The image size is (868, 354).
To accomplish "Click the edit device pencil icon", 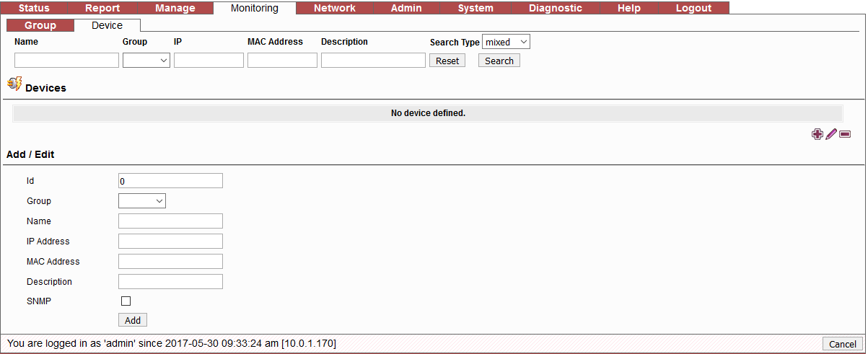I will coord(831,134).
